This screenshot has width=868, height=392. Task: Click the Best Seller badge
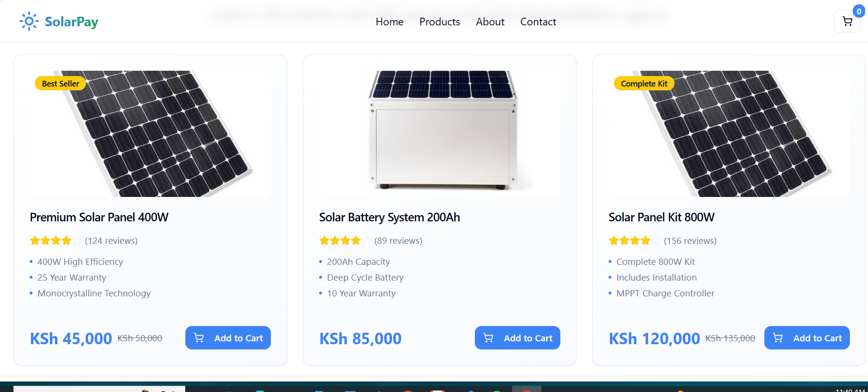tap(61, 84)
